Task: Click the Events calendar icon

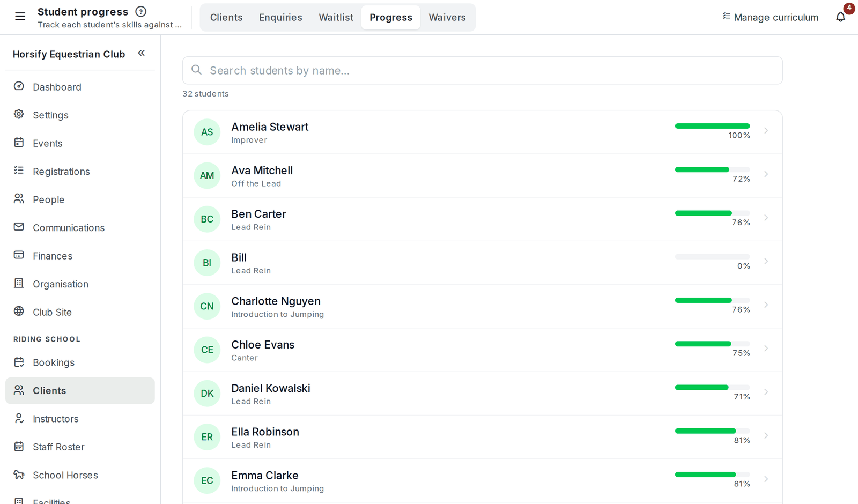Action: coord(19,143)
